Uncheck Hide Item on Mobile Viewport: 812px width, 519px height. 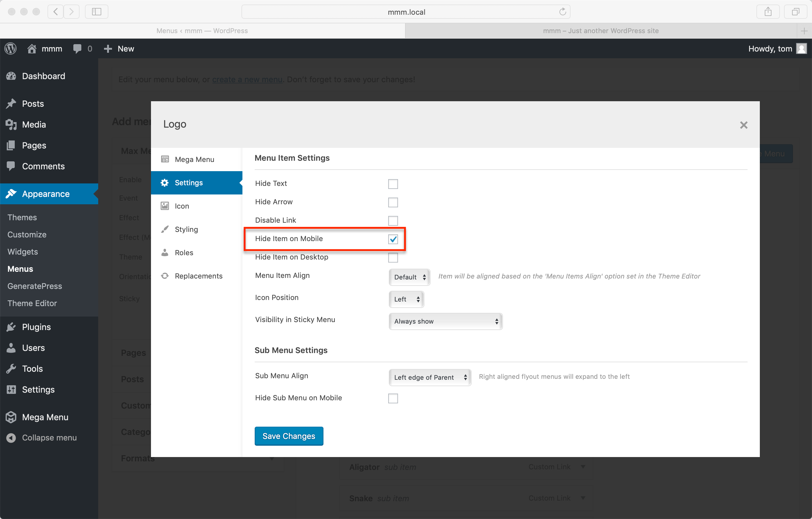point(393,239)
